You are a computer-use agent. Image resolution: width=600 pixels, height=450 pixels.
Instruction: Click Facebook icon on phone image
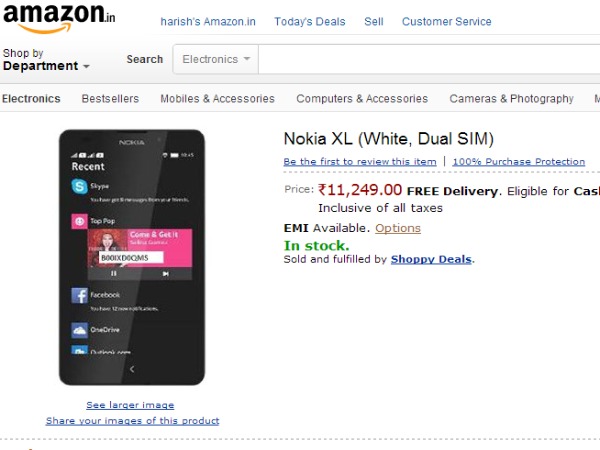coord(79,295)
